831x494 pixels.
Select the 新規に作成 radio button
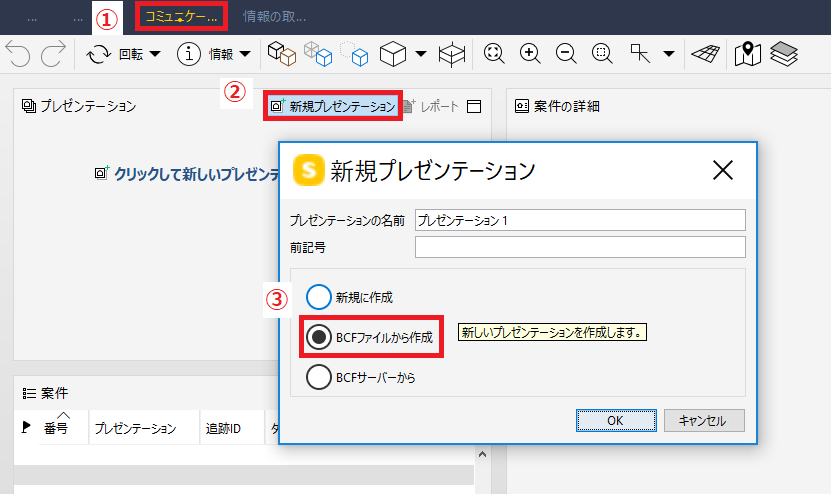click(x=319, y=297)
